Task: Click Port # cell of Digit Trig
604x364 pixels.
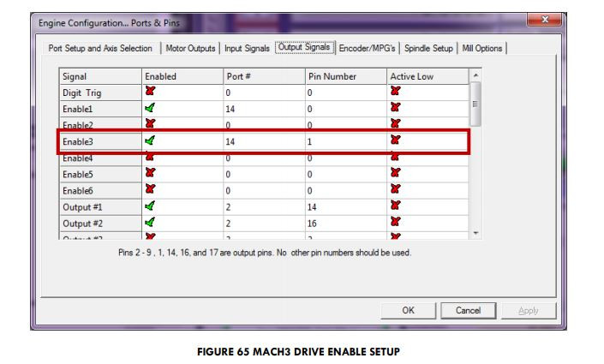Action: [x=264, y=92]
